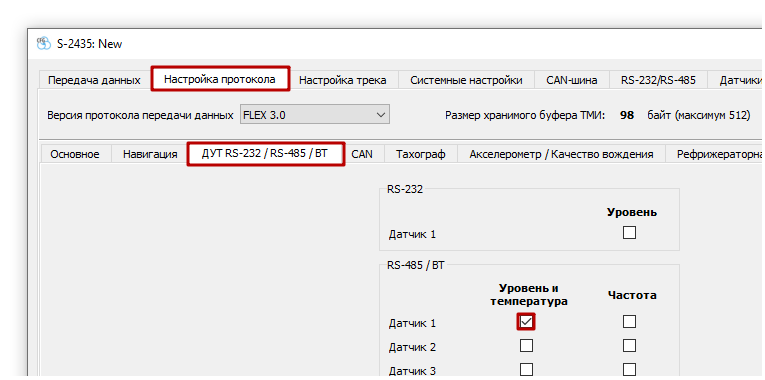The width and height of the screenshot is (765, 380).
Task: Click the app icon in the S-2435 title bar
Action: [44, 44]
